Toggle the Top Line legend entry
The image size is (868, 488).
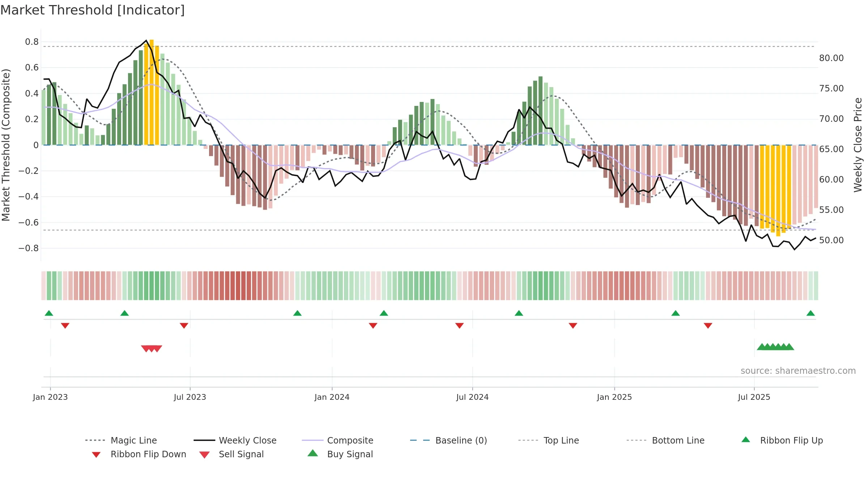tap(548, 440)
